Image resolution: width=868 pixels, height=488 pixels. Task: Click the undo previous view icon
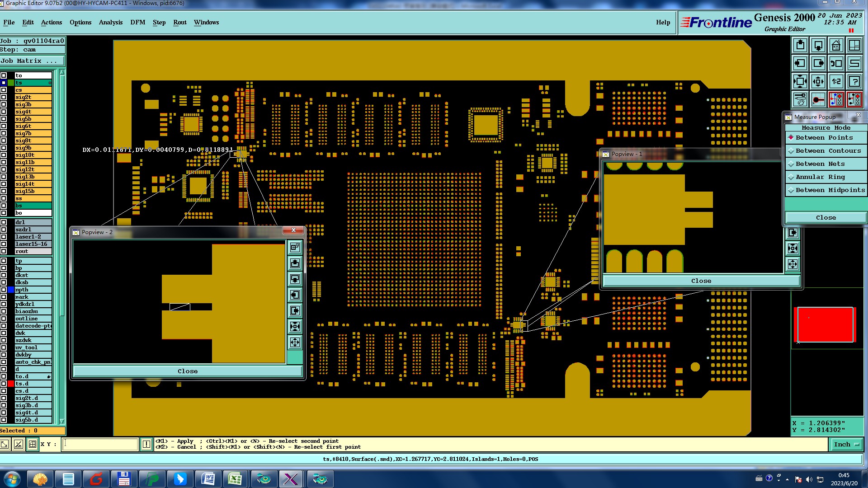coord(836,63)
